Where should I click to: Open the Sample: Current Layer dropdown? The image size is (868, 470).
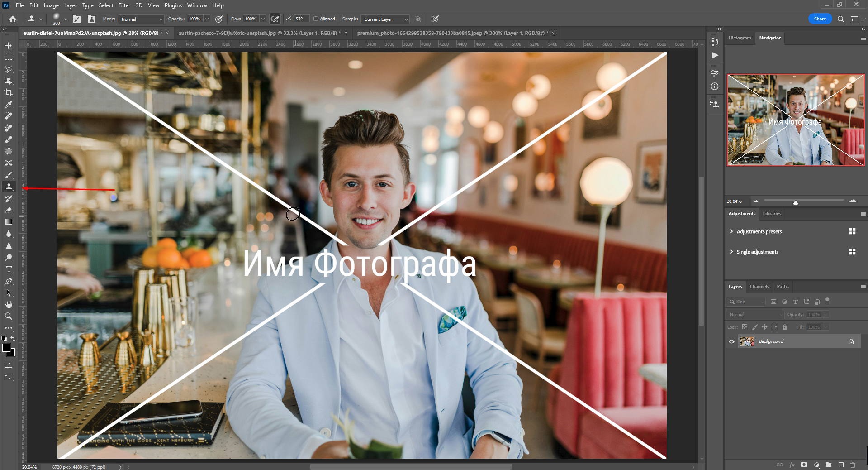[384, 19]
